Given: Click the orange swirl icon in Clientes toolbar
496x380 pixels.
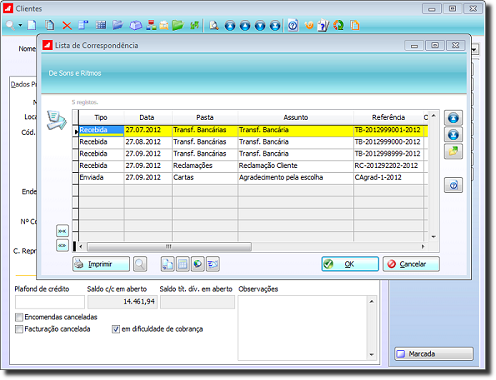Looking at the screenshot, I should click(309, 25).
